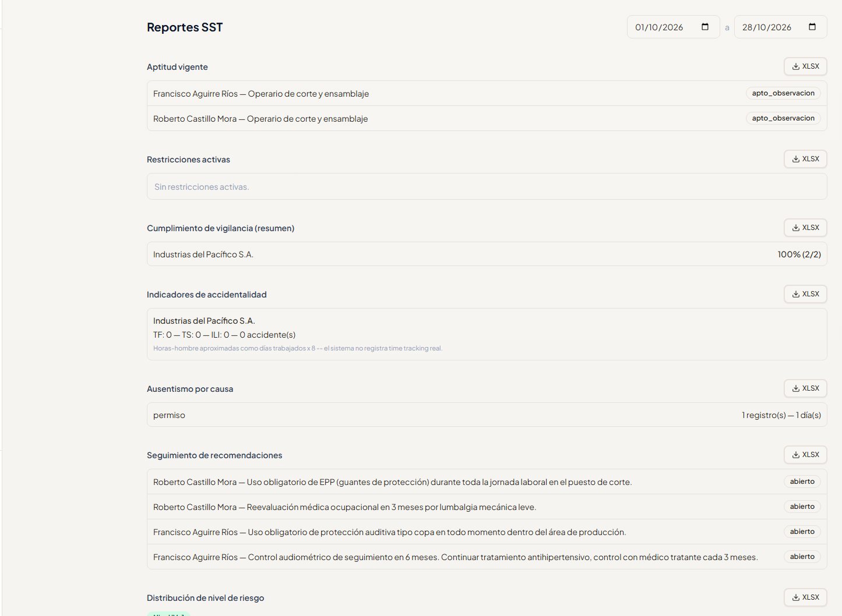Open calendar picker on end date 28/10/2026

[x=812, y=27]
